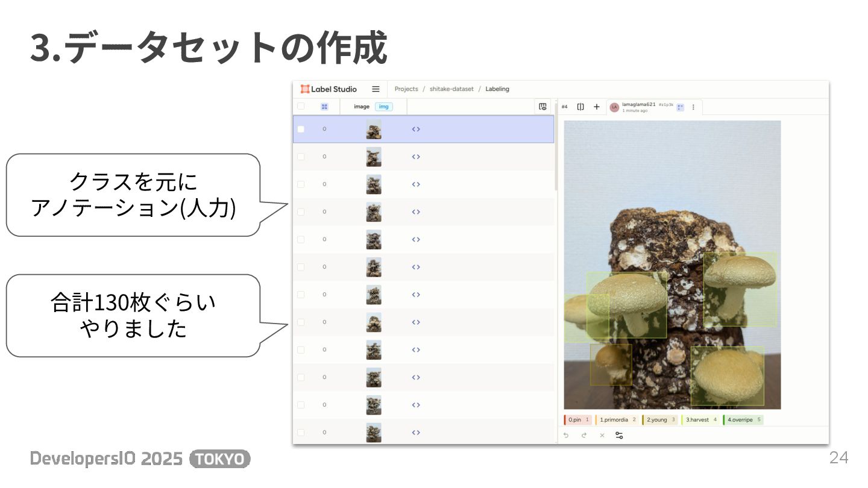Click the image column header
This screenshot has height=488, width=868.
coord(362,107)
